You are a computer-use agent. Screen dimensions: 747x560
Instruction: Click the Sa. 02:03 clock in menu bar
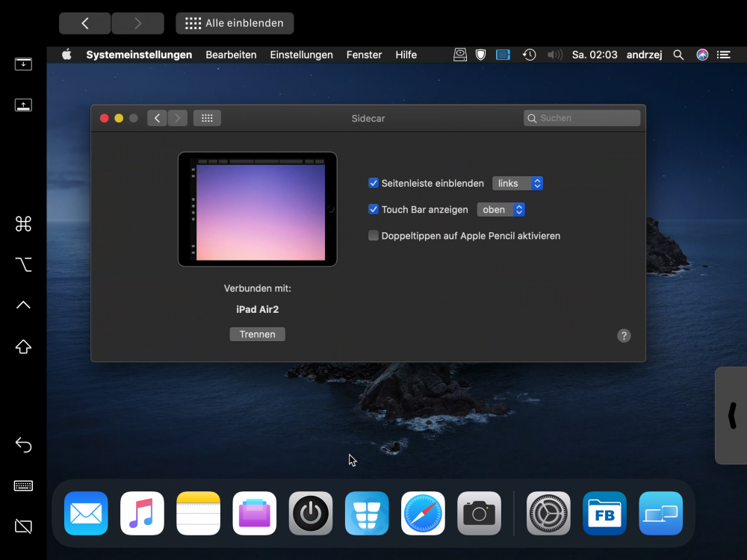click(x=595, y=55)
